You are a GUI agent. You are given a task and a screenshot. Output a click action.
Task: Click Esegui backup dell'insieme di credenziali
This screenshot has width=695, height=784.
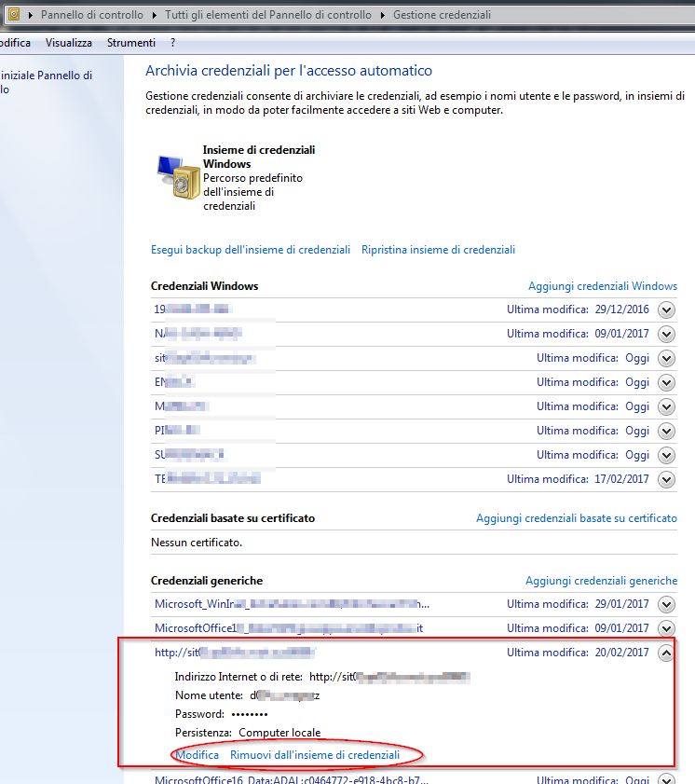coord(251,250)
